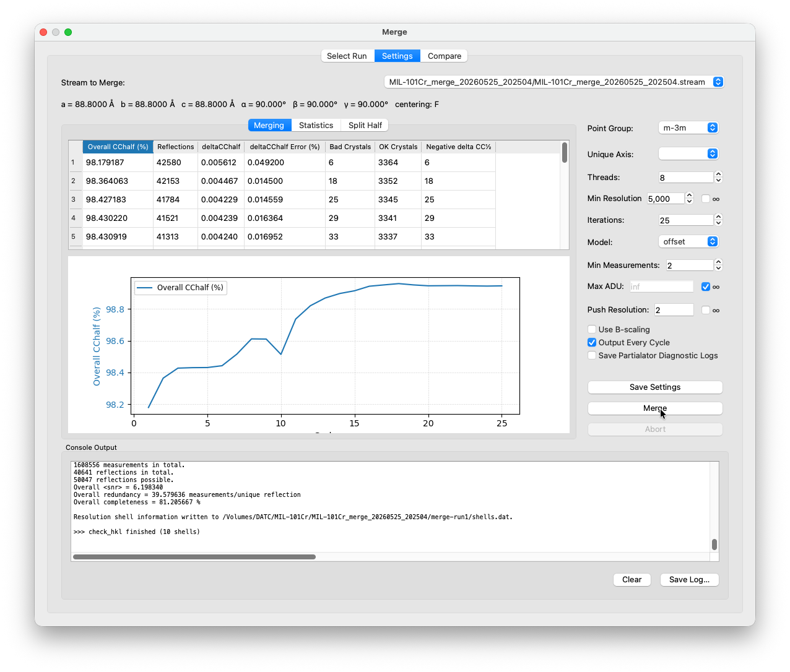Switch to the Select Run tab
The width and height of the screenshot is (790, 672).
pyautogui.click(x=347, y=56)
